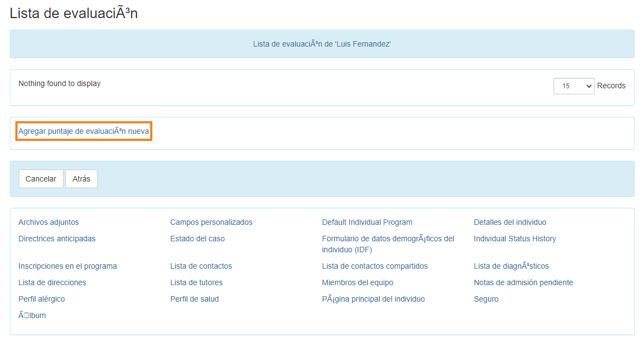Open Perfil alérgico link

(x=42, y=299)
